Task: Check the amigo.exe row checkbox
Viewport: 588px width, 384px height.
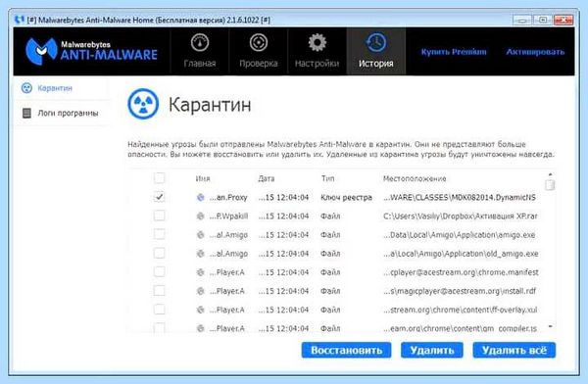Action: [x=160, y=234]
